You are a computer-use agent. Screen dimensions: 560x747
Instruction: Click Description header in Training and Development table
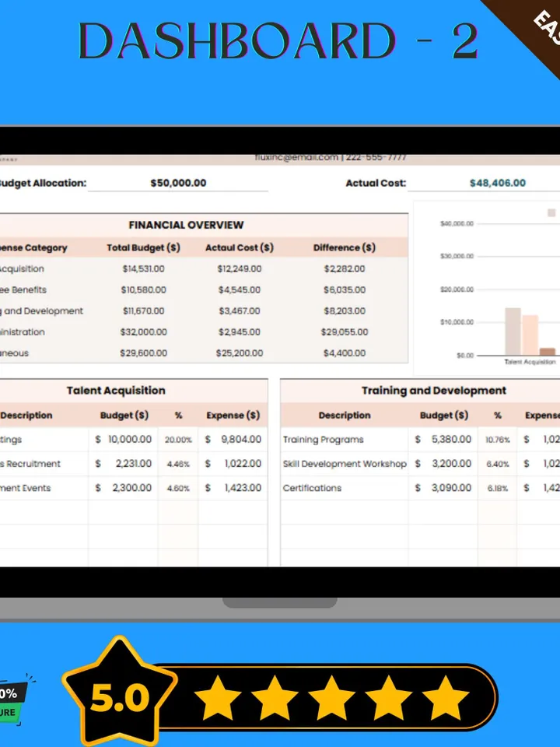tap(345, 416)
